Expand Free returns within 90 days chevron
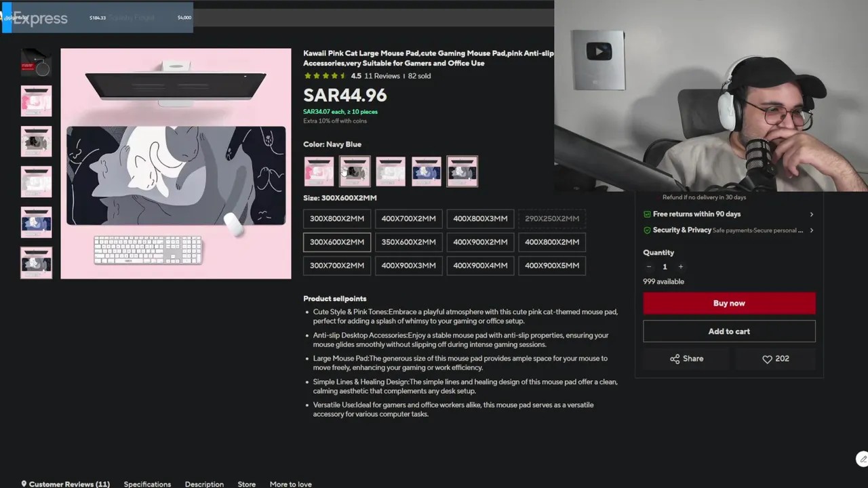 [811, 214]
